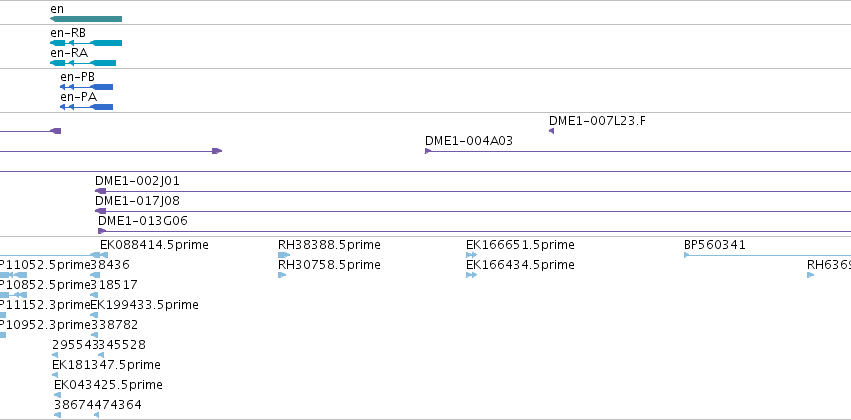
Task: Click the EK181347.5prime EST arrow glyph
Action: pos(55,375)
